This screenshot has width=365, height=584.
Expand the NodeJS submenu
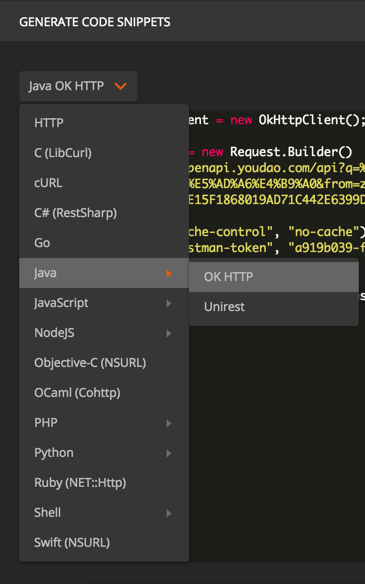click(x=104, y=333)
